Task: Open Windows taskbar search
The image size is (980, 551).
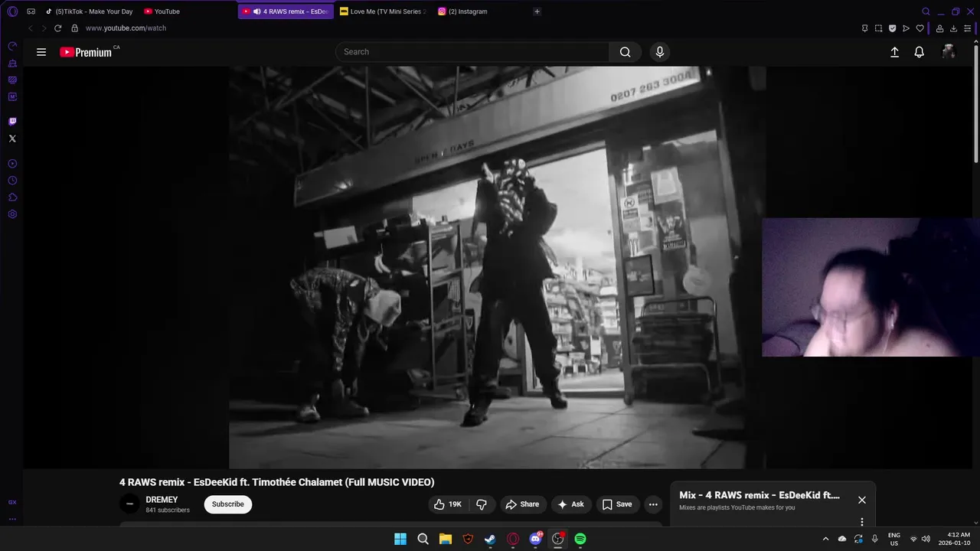Action: 423,539
